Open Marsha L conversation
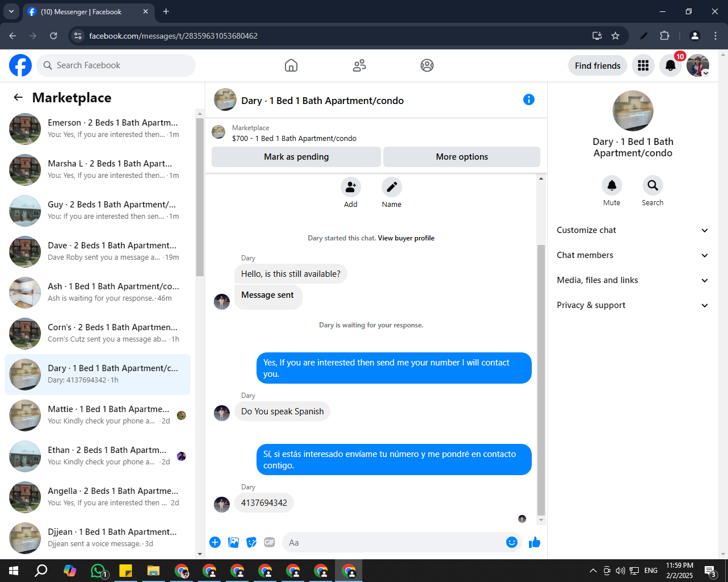This screenshot has height=582, width=728. 97,170
